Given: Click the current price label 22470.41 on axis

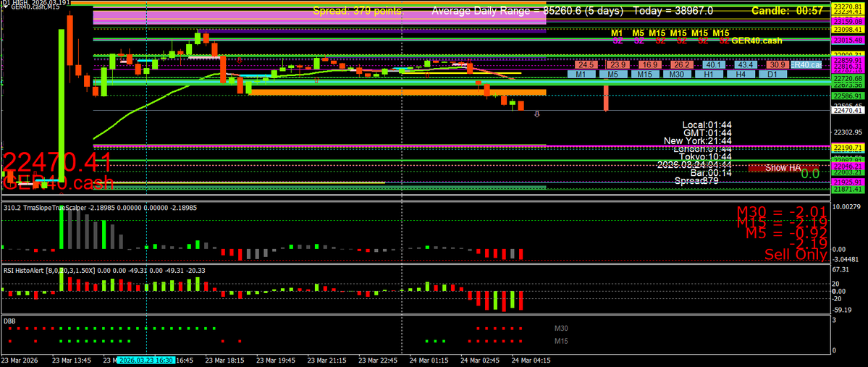Looking at the screenshot, I should point(846,111).
